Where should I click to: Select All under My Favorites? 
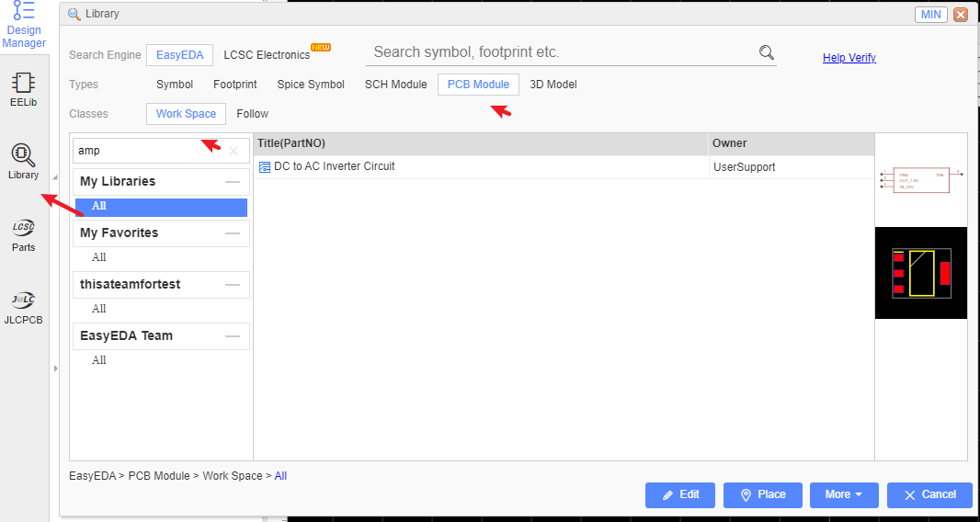98,257
